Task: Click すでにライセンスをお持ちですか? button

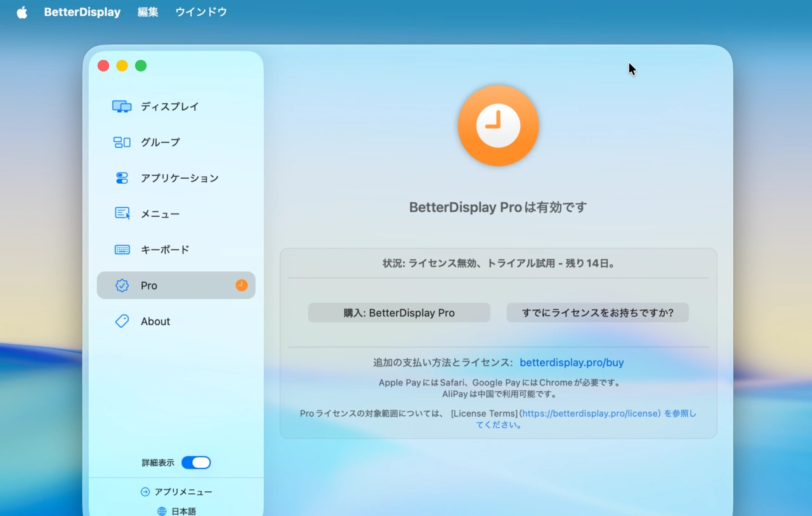Action: coord(598,313)
